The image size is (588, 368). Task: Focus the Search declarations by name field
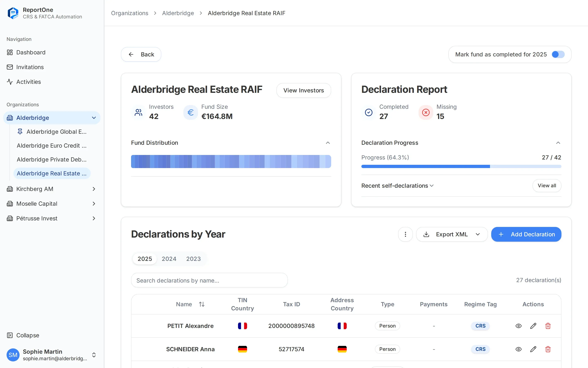click(209, 280)
